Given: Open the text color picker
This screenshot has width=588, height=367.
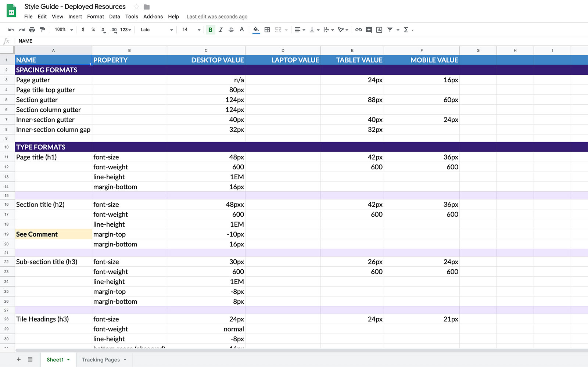Looking at the screenshot, I should [241, 30].
